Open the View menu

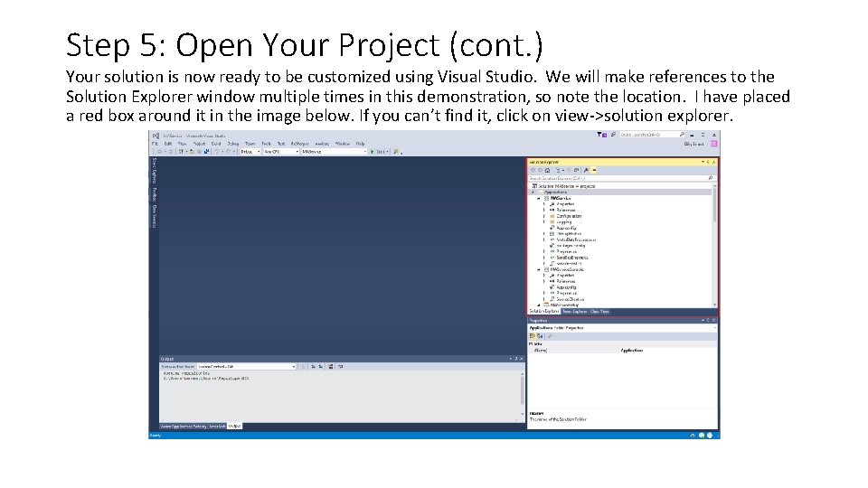click(x=182, y=144)
